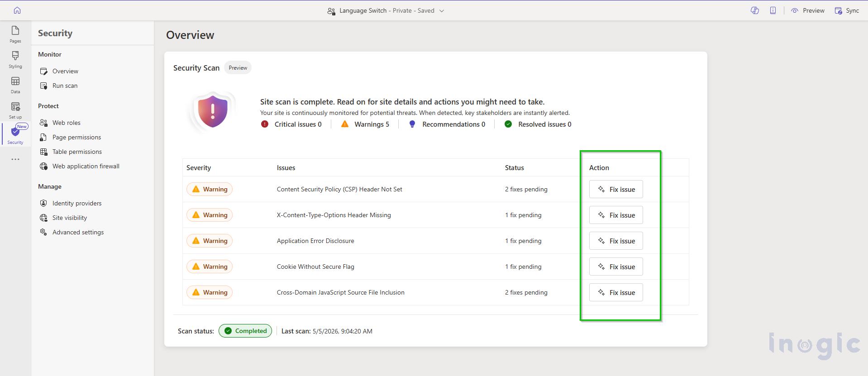Viewport: 868px width, 376px height.
Task: Click the Preview eye icon
Action: 795,10
